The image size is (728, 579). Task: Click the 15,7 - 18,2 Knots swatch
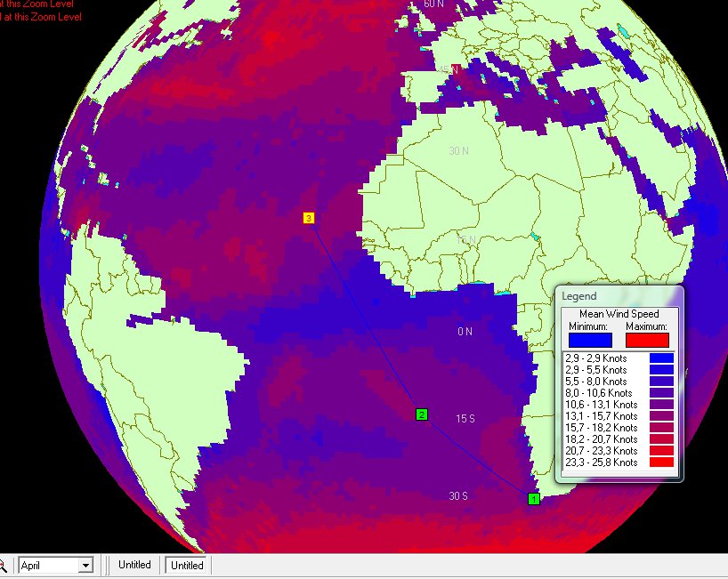[661, 428]
